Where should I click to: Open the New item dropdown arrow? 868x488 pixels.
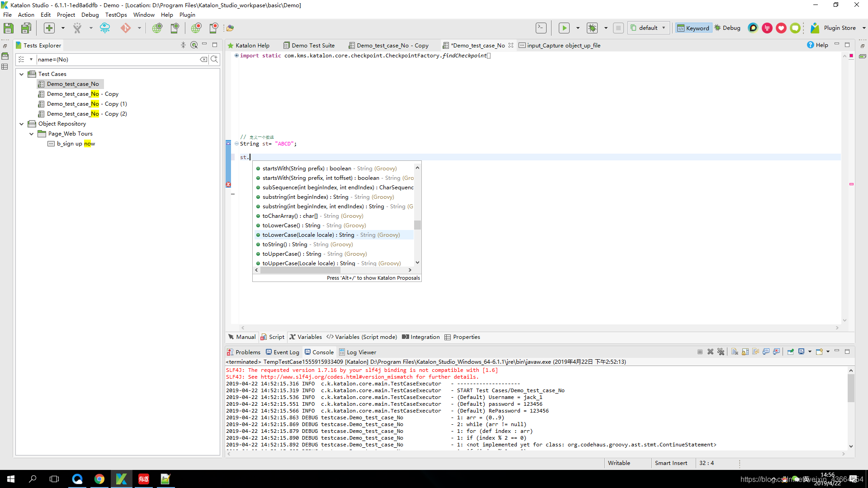tap(63, 28)
